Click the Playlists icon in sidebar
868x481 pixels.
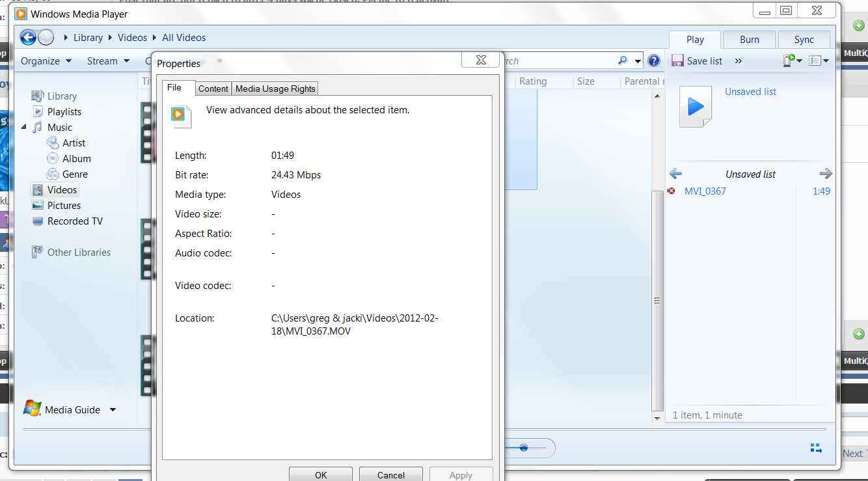coord(38,111)
